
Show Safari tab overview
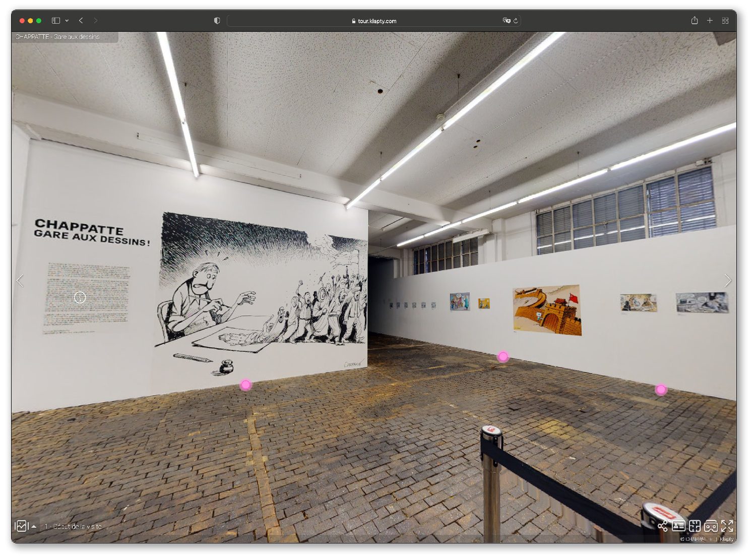[x=725, y=21]
